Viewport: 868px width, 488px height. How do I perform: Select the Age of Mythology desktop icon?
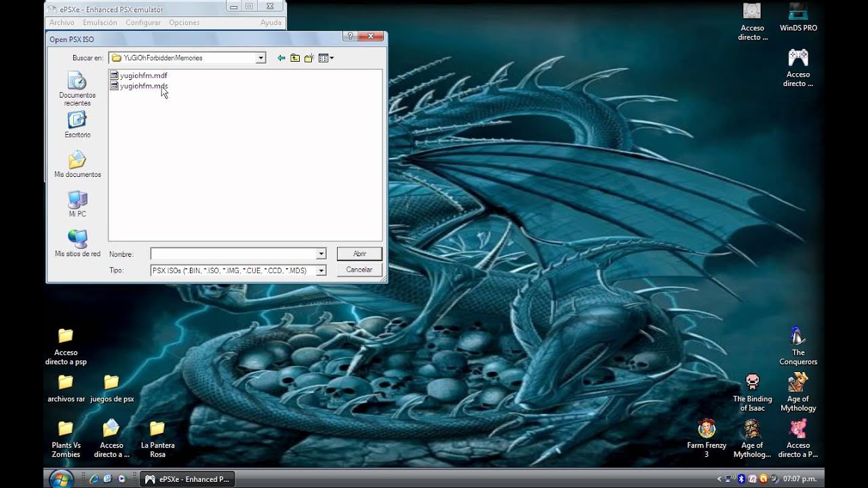(798, 393)
